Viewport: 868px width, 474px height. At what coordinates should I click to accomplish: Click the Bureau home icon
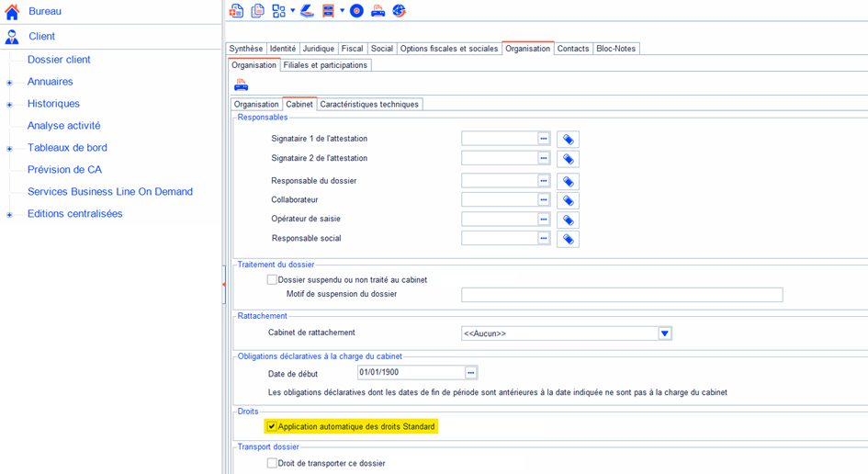pos(12,12)
